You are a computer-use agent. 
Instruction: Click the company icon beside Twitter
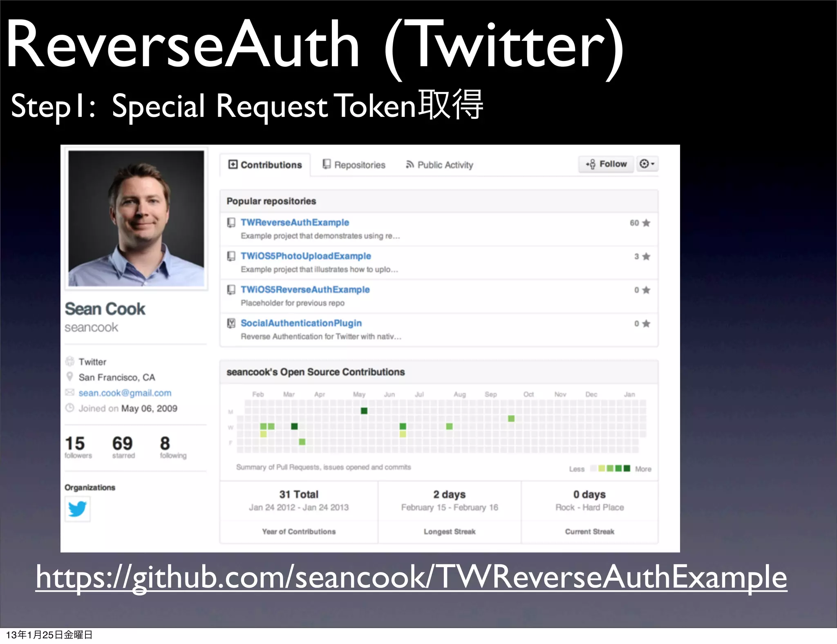(x=70, y=361)
